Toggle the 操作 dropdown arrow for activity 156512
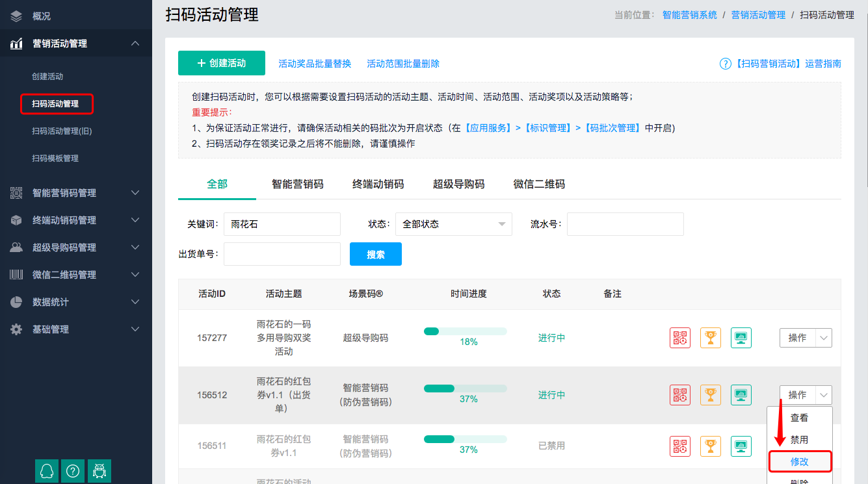 tap(824, 395)
